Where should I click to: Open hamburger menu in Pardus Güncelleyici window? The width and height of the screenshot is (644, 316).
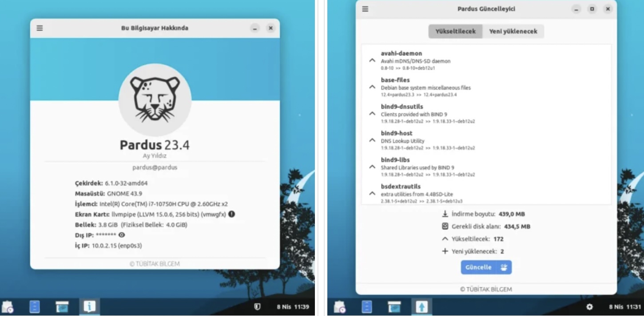(x=365, y=9)
